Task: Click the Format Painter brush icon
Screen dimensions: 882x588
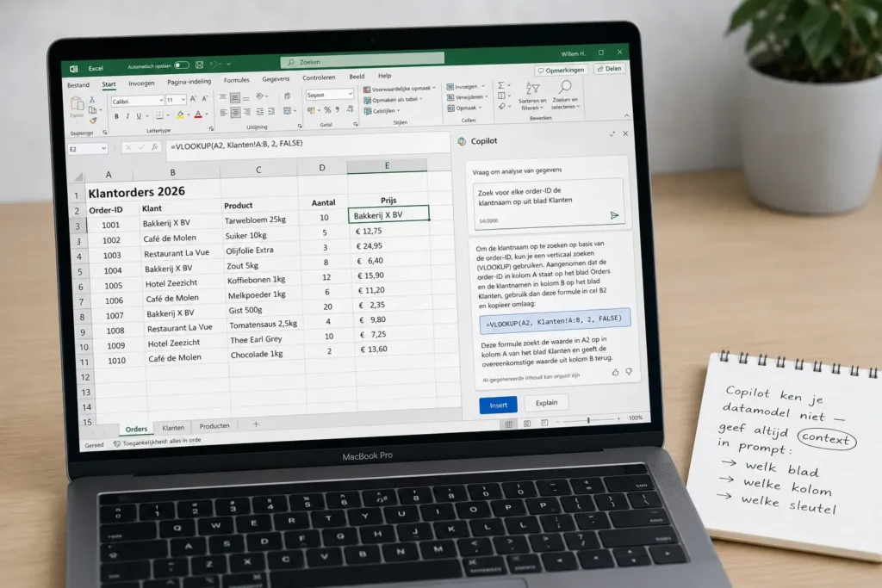Action: click(x=93, y=121)
